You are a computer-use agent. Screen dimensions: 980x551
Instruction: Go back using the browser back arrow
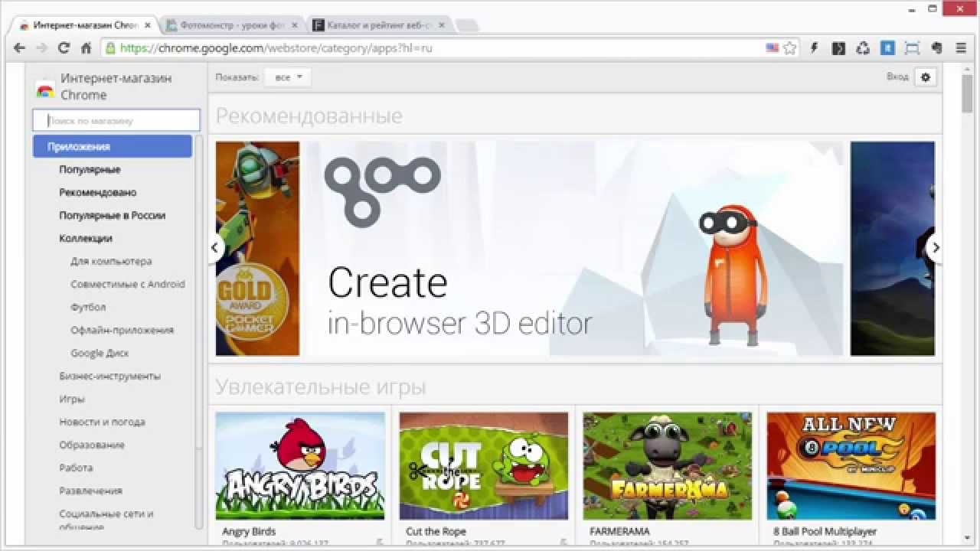pos(20,47)
